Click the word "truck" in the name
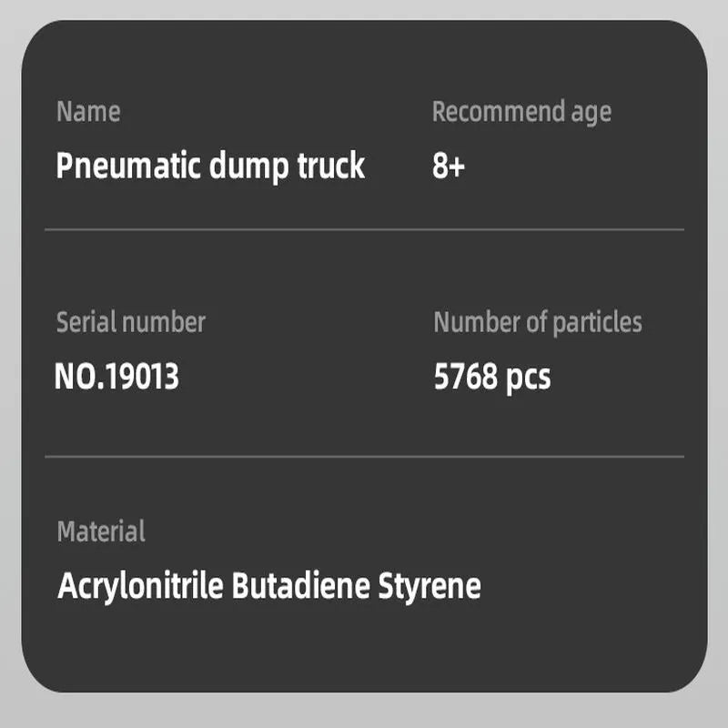Image resolution: width=728 pixels, height=728 pixels. pos(331,167)
